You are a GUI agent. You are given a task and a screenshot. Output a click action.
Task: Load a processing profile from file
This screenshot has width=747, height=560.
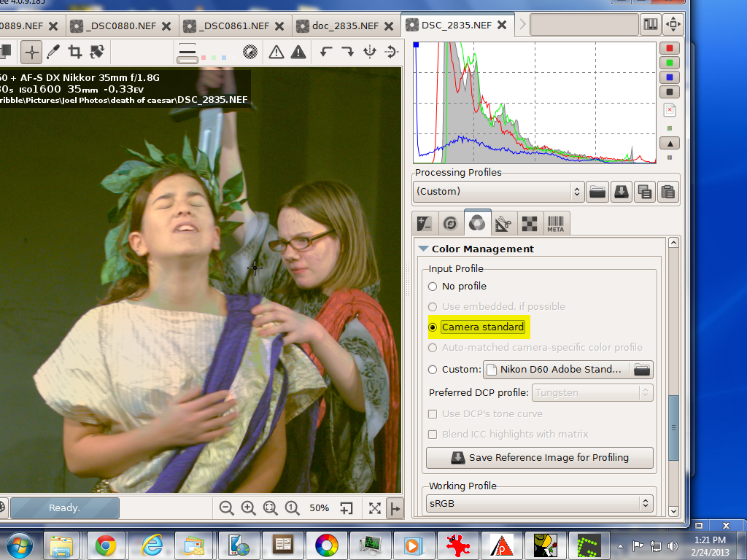point(597,192)
